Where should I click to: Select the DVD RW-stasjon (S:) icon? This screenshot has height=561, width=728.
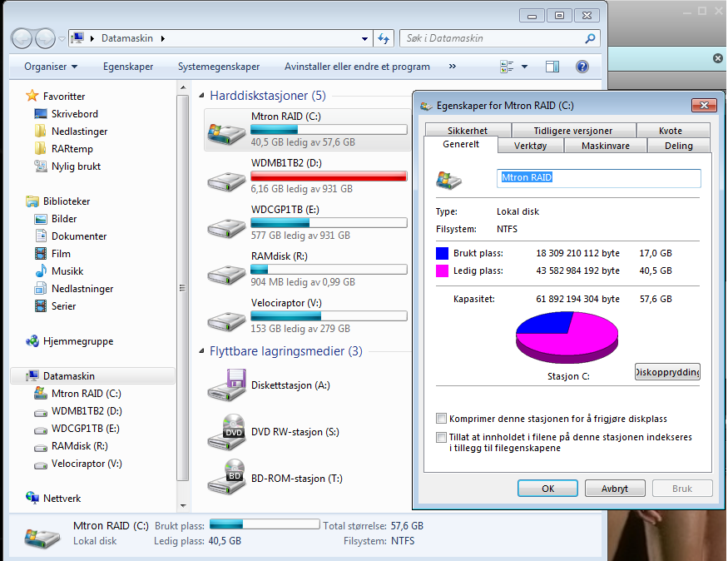point(227,432)
